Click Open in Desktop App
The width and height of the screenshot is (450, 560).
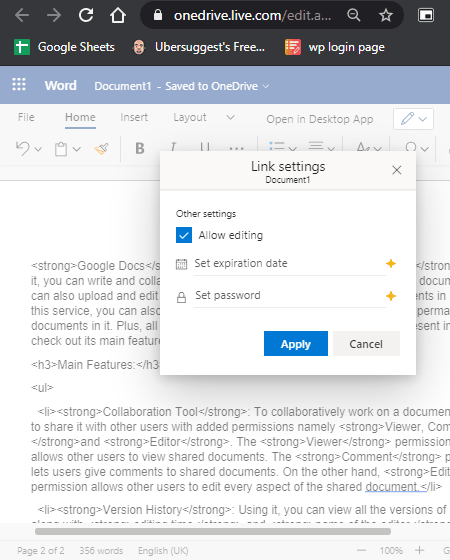tap(320, 119)
